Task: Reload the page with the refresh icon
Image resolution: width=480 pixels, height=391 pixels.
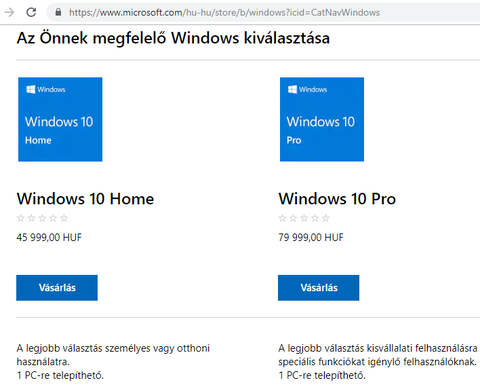Action: [x=31, y=12]
